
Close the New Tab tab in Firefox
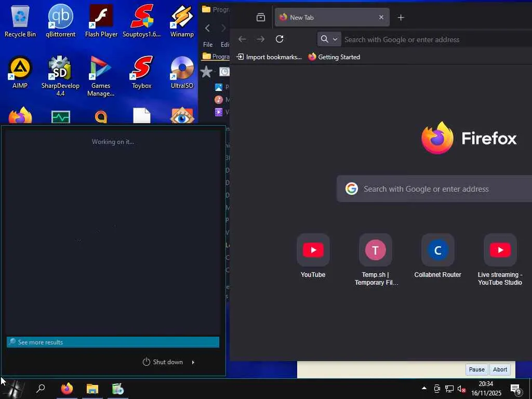(381, 17)
